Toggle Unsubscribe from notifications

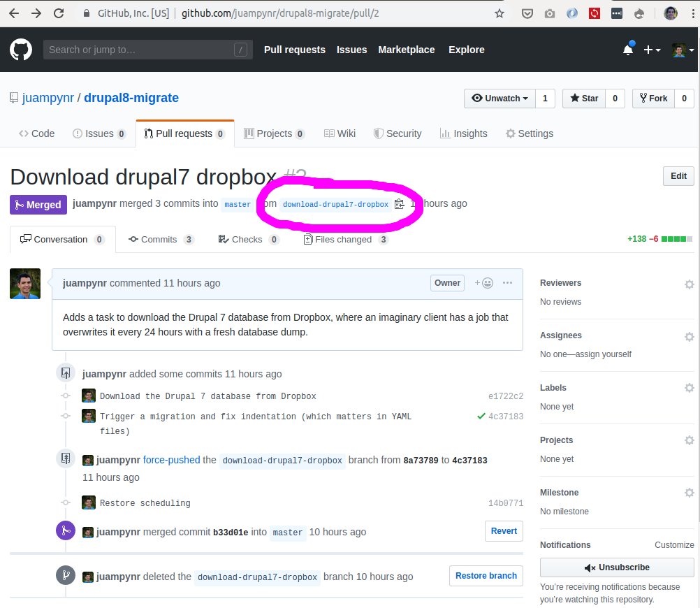coord(617,567)
